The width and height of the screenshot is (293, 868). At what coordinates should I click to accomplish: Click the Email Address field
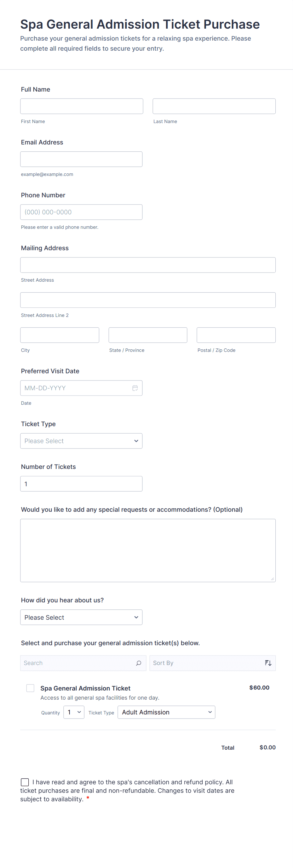pyautogui.click(x=81, y=159)
